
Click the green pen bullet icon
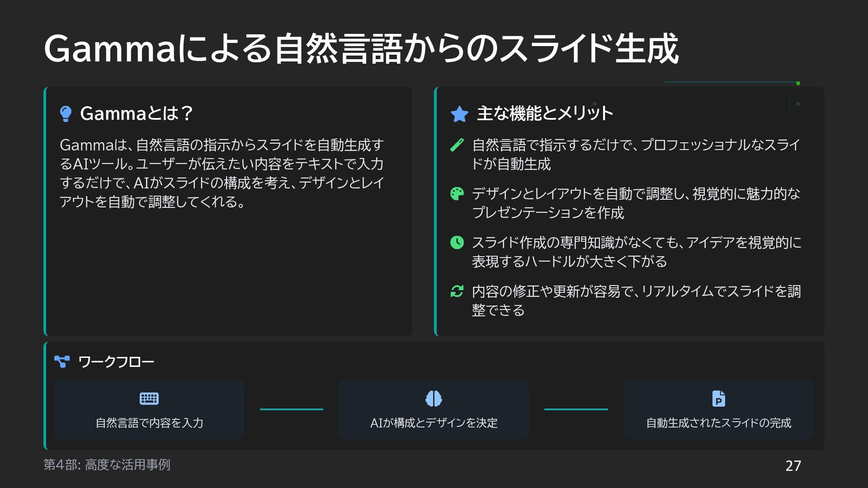coord(457,145)
